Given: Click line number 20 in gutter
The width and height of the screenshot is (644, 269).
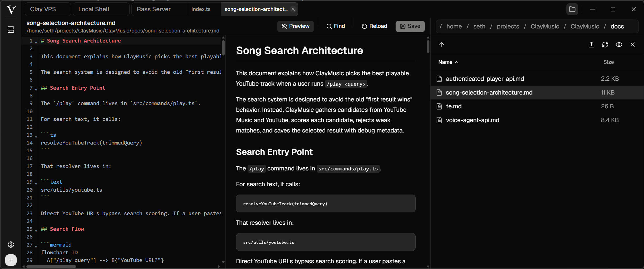Looking at the screenshot, I should [x=30, y=190].
